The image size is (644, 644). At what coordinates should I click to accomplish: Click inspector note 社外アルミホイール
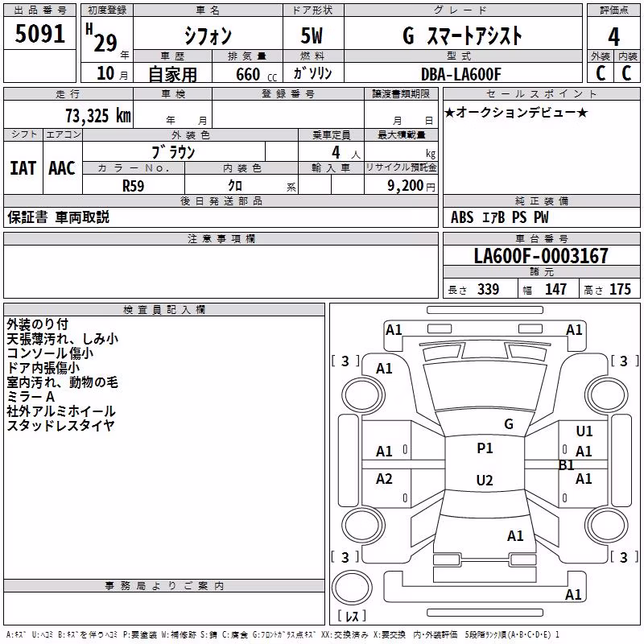pyautogui.click(x=61, y=411)
